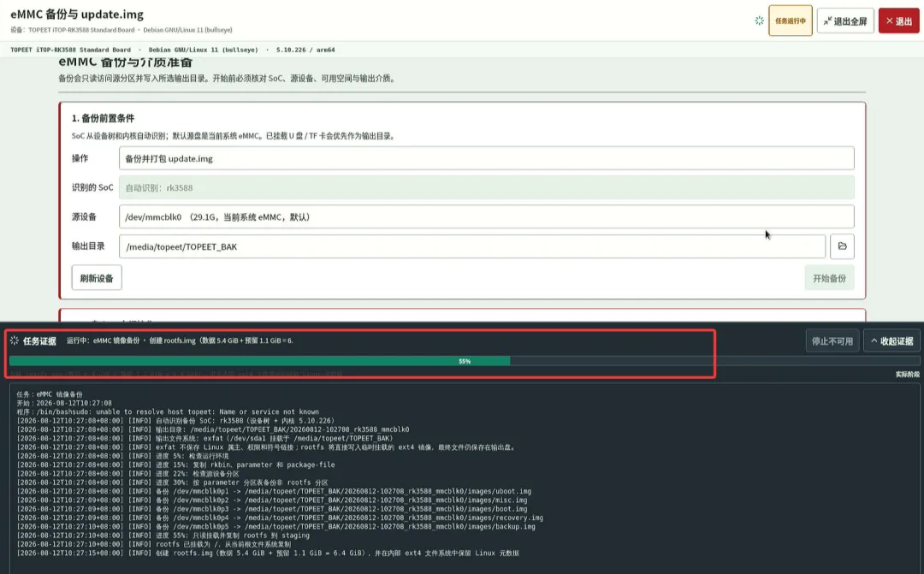Click heading 1. 备份前置条件
Viewport: 924px width, 574px height.
(x=104, y=118)
